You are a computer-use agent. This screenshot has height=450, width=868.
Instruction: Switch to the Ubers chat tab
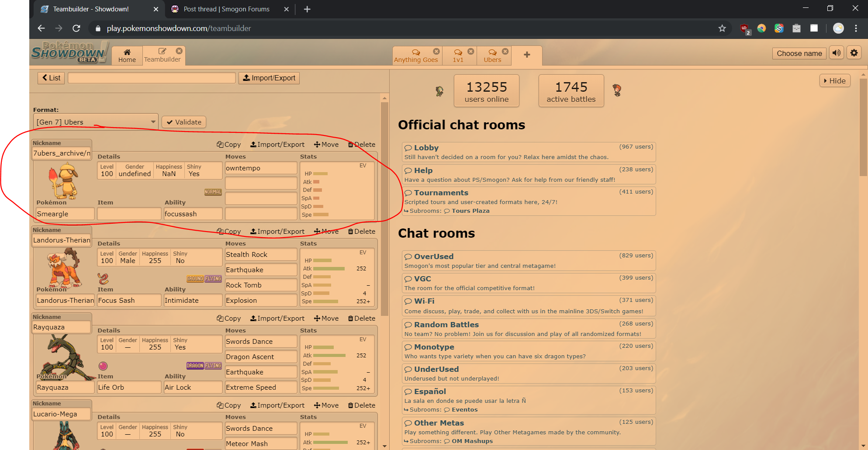pyautogui.click(x=492, y=56)
